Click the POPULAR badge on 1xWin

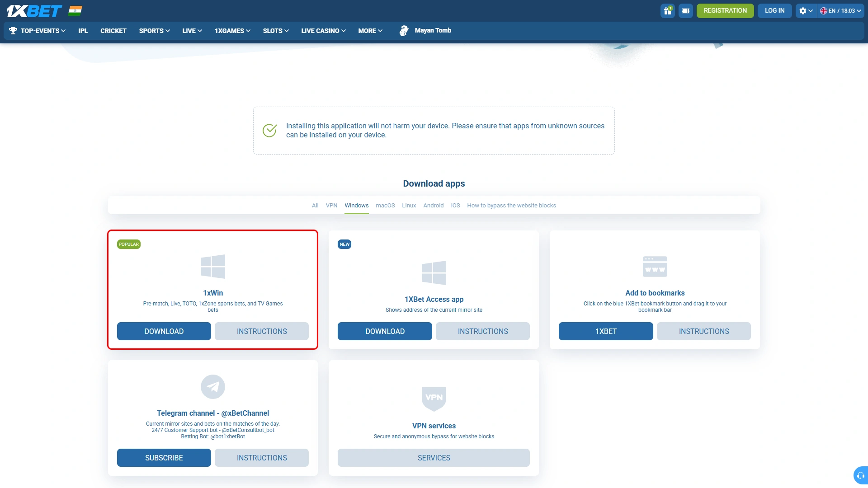(129, 244)
